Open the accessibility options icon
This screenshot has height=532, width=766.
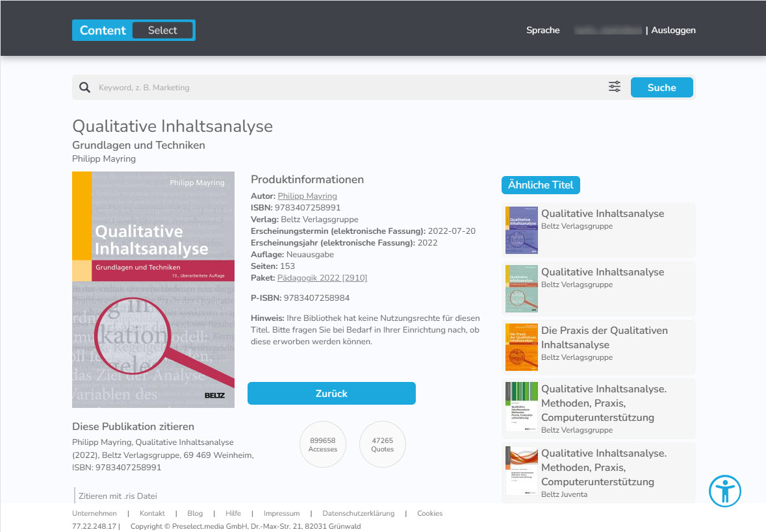[725, 491]
